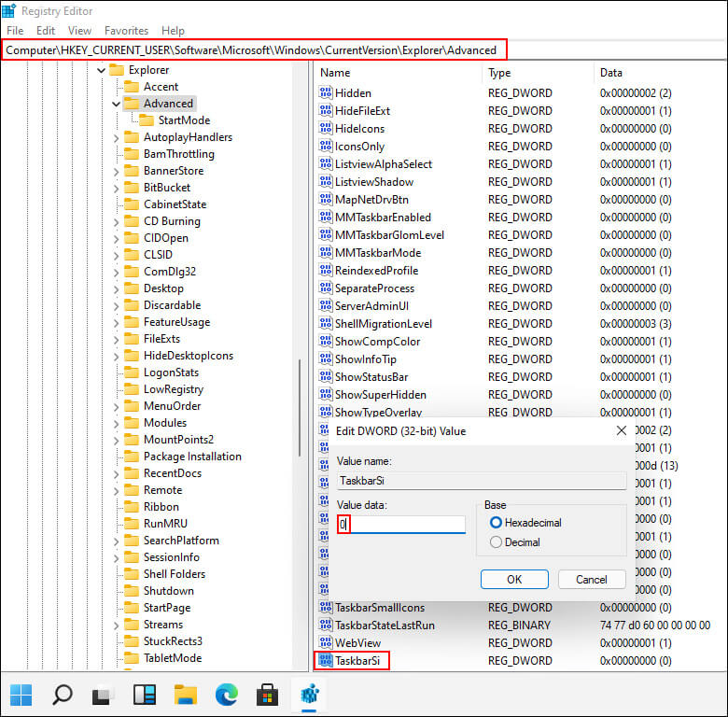Click the MMTaskbarEnabled value icon
Image resolution: width=728 pixels, height=717 pixels.
tap(326, 217)
